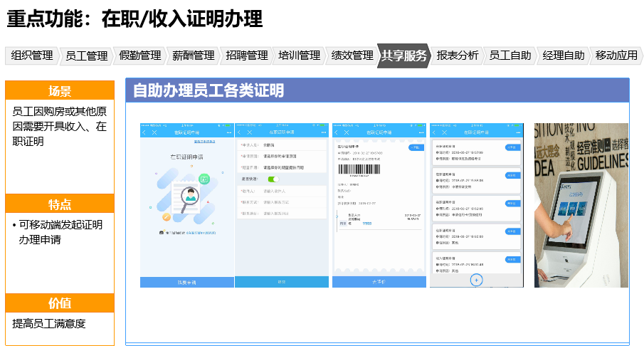
Task: Tap the X close icon on the illustration phone screen
Action: 154,132
